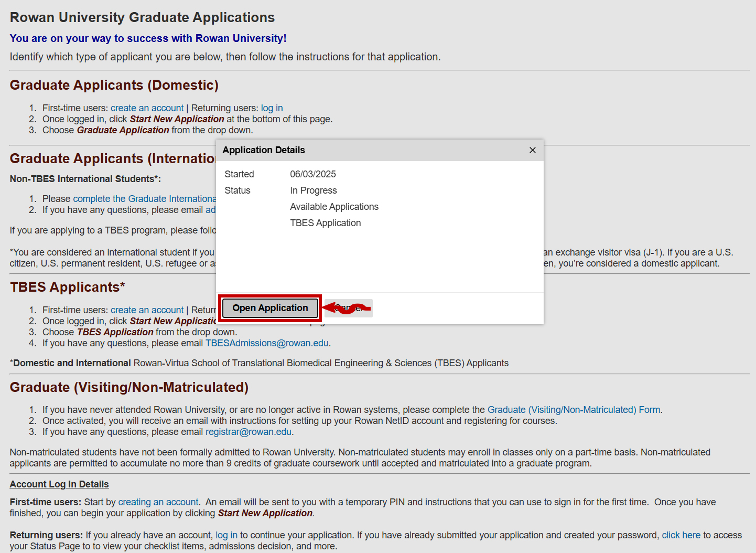Follow 'click here' link to Status Page
Viewport: 756px width, 553px height.
(x=681, y=535)
